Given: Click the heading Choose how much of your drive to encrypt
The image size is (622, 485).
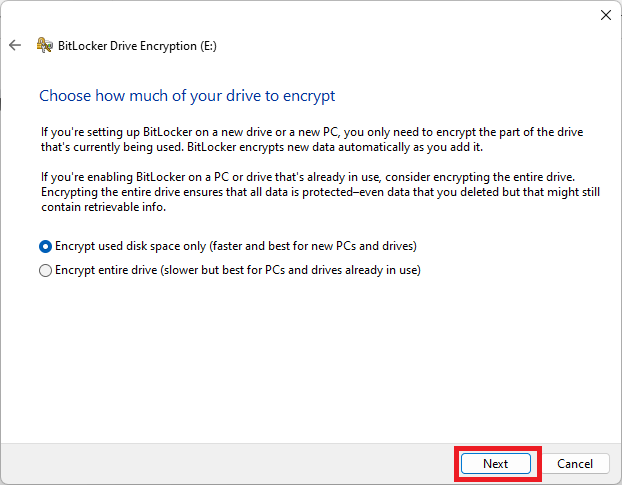Looking at the screenshot, I should coord(187,96).
